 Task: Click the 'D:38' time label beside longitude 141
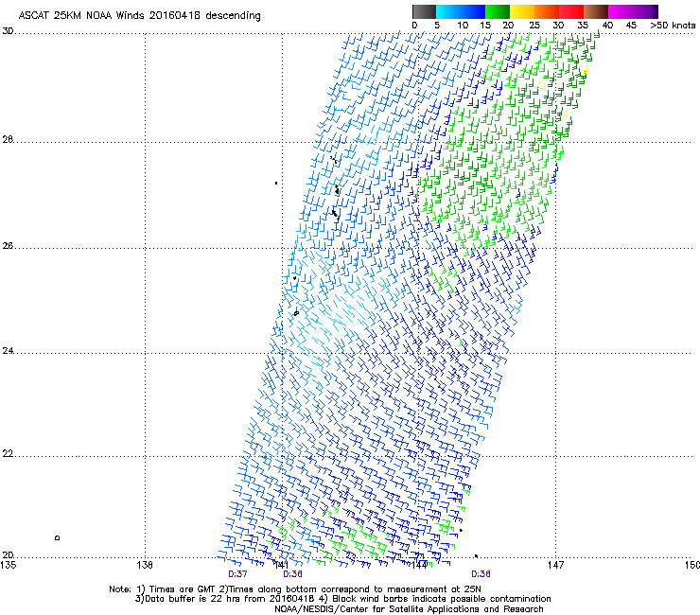point(293,574)
